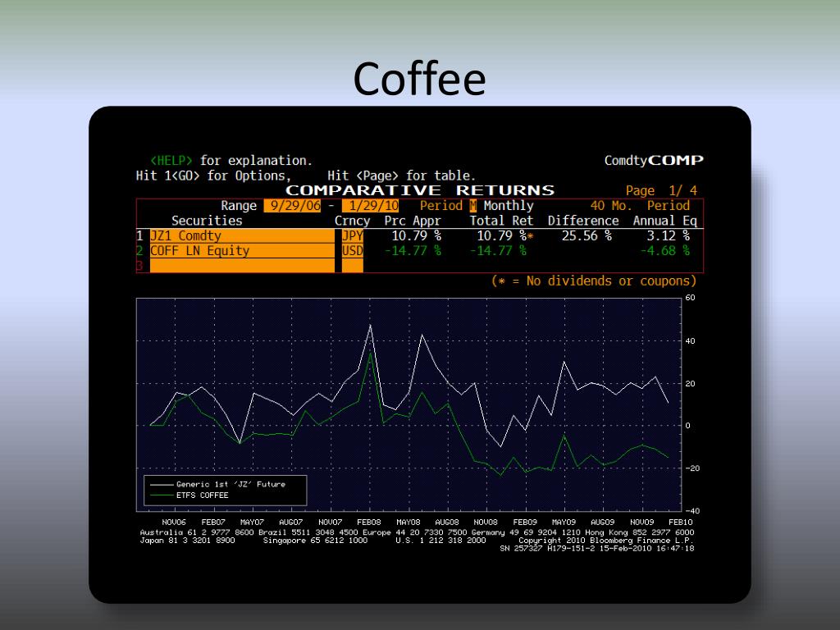Image resolution: width=840 pixels, height=630 pixels.
Task: Click the ComdtyCOMP label
Action: click(x=654, y=160)
